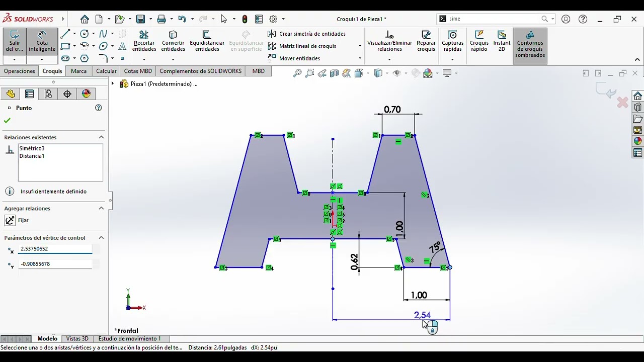Switch to the Cotas MBD tab
The image size is (644, 362).
coord(138,71)
